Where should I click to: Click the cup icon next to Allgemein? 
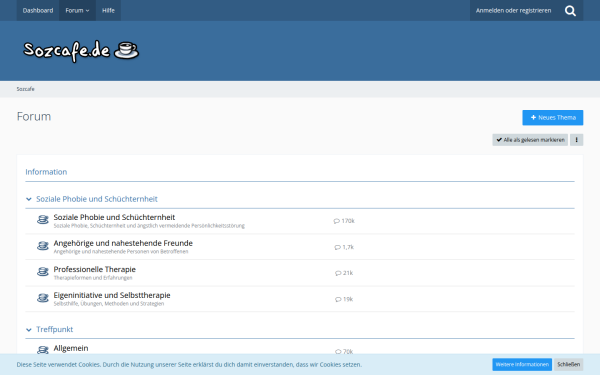(x=43, y=350)
